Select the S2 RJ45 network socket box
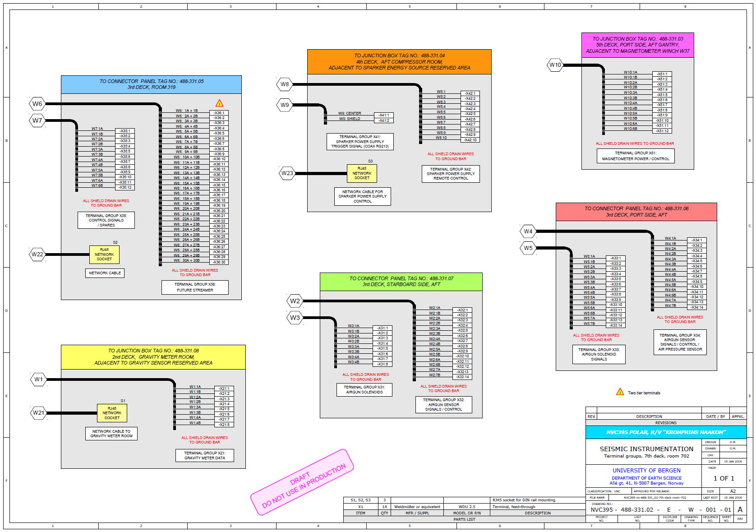The width and height of the screenshot is (756, 532). click(104, 254)
